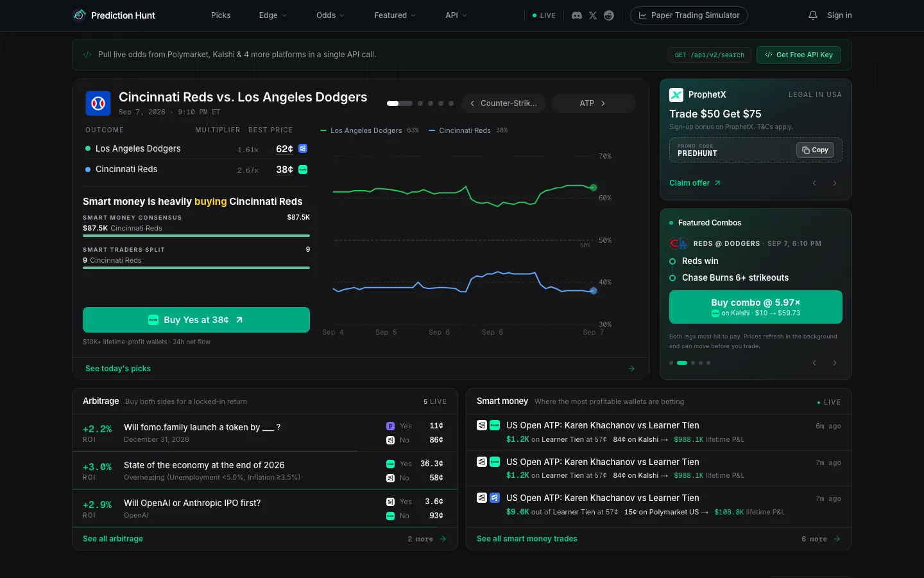Expand the Featured dropdown menu
This screenshot has height=578, width=924.
click(395, 15)
